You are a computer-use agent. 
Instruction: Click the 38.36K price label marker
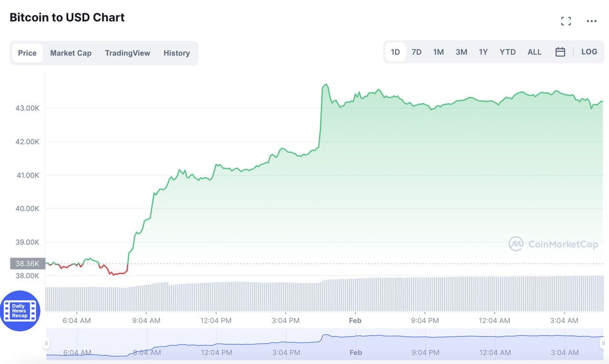(x=27, y=263)
